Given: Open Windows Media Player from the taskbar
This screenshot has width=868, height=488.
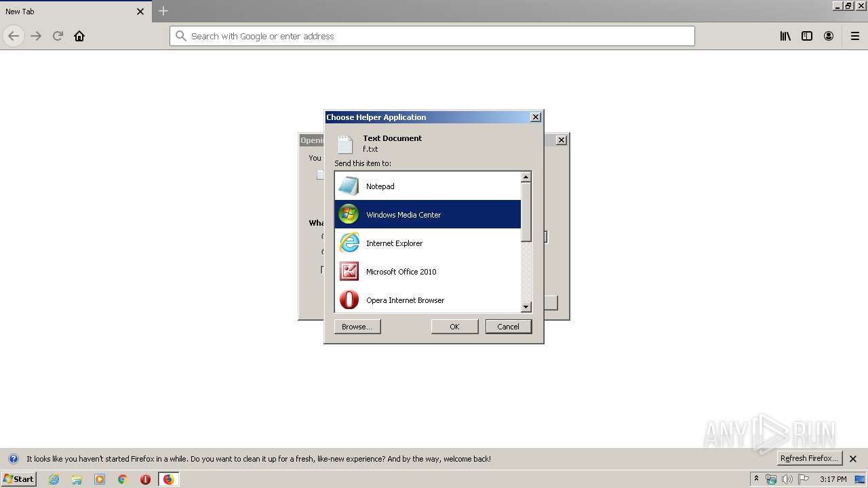Looking at the screenshot, I should [100, 479].
